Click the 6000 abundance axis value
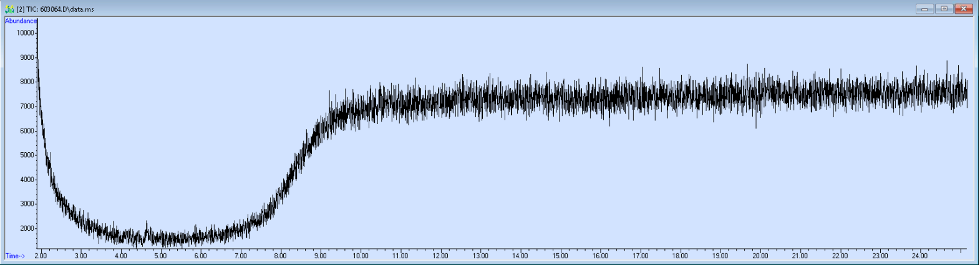 tap(27, 131)
